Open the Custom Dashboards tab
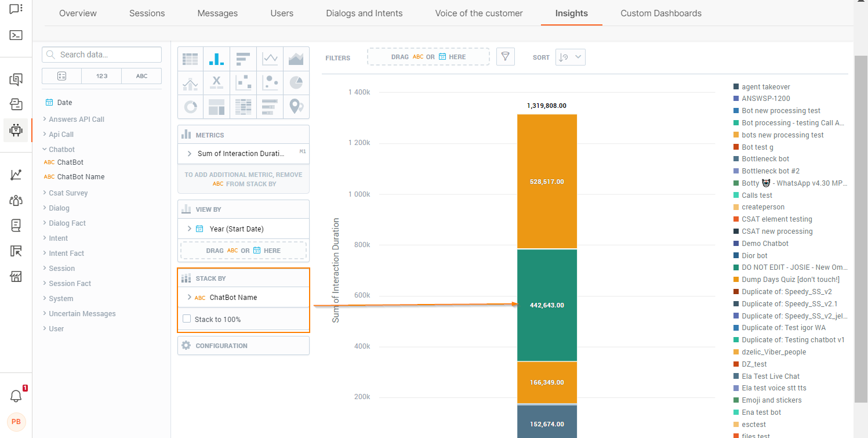 tap(660, 13)
